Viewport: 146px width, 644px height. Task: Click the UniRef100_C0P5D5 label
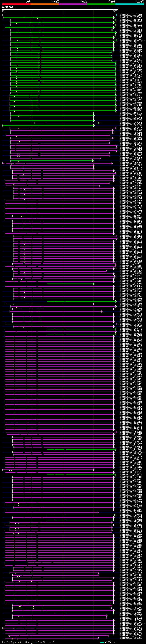131,67
